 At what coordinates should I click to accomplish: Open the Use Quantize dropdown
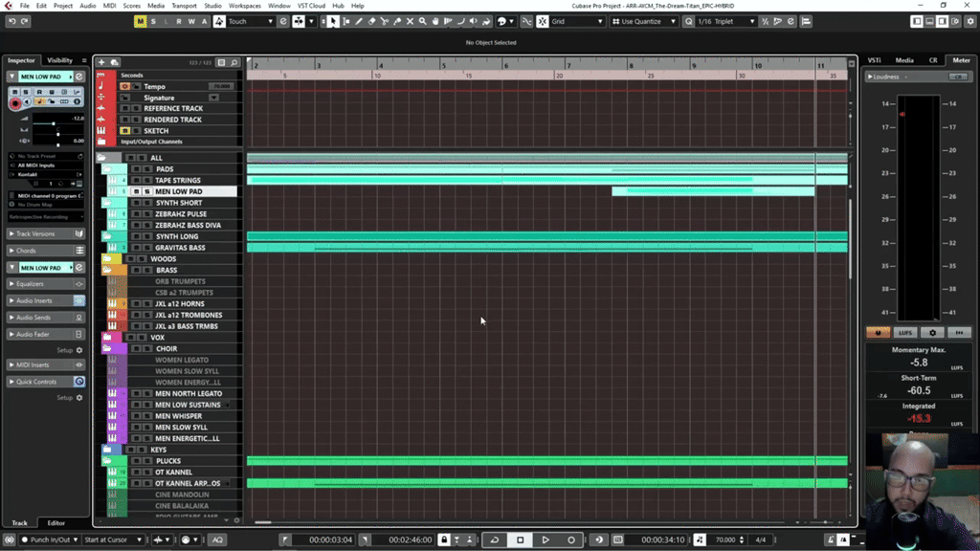644,21
